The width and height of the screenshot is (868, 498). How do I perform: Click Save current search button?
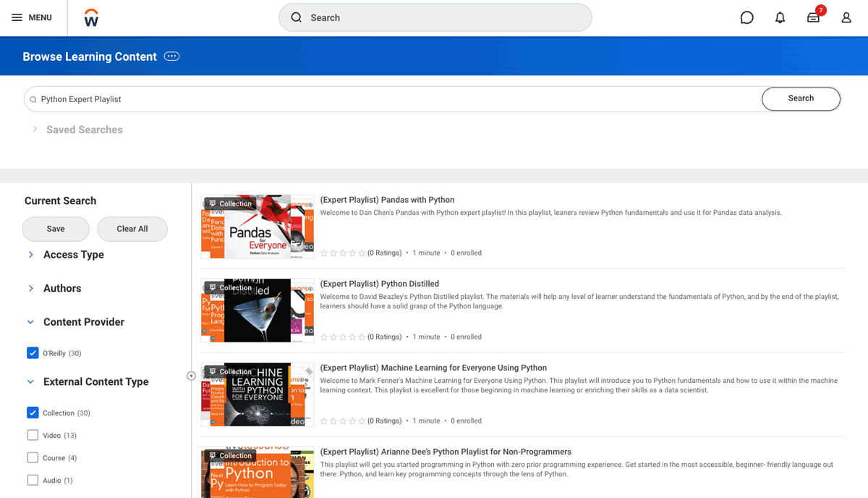click(56, 229)
